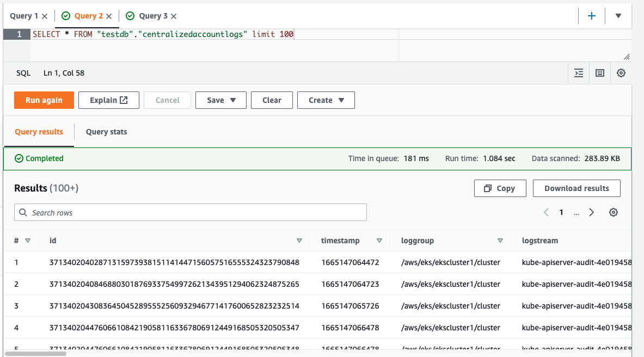This screenshot has width=644, height=357.
Task: Go to previous results page
Action: pos(546,212)
